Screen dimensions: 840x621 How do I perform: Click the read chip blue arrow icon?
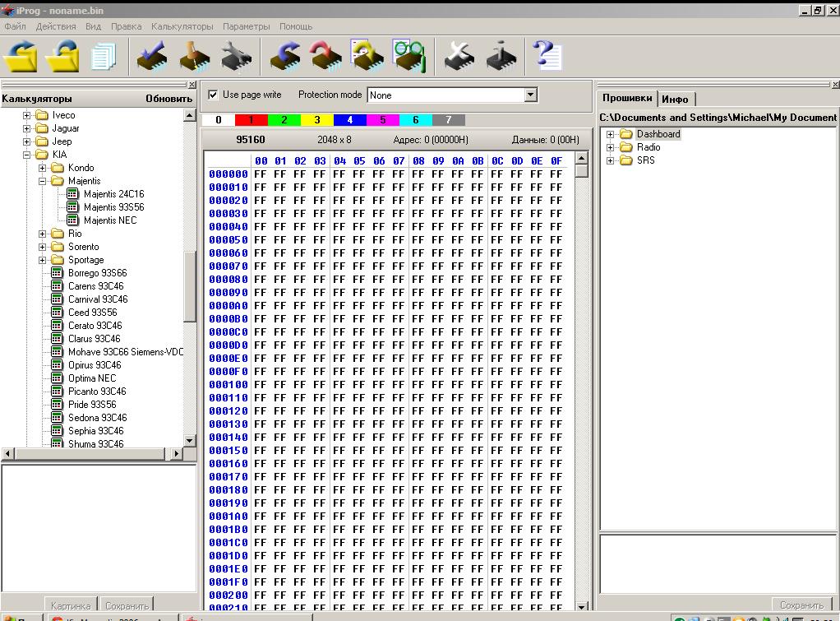(285, 57)
